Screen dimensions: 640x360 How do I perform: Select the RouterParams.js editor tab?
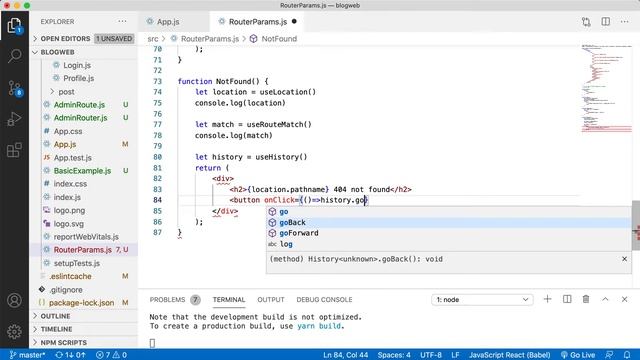257,22
